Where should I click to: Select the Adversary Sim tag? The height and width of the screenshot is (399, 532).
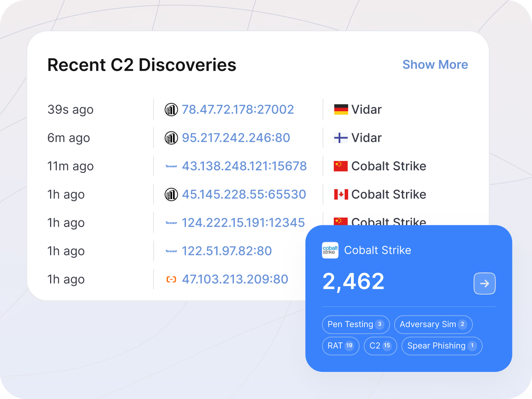coord(433,324)
